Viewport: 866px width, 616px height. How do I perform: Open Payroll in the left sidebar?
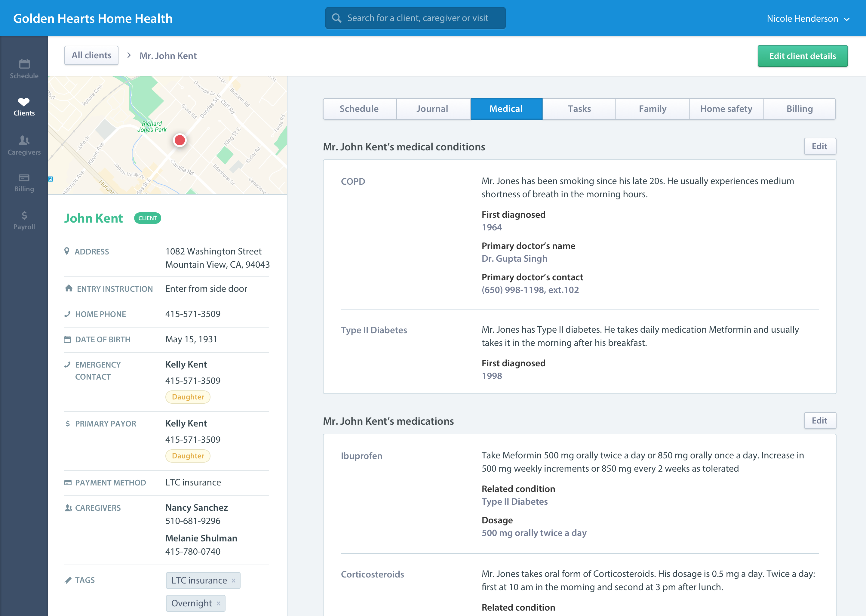[24, 221]
